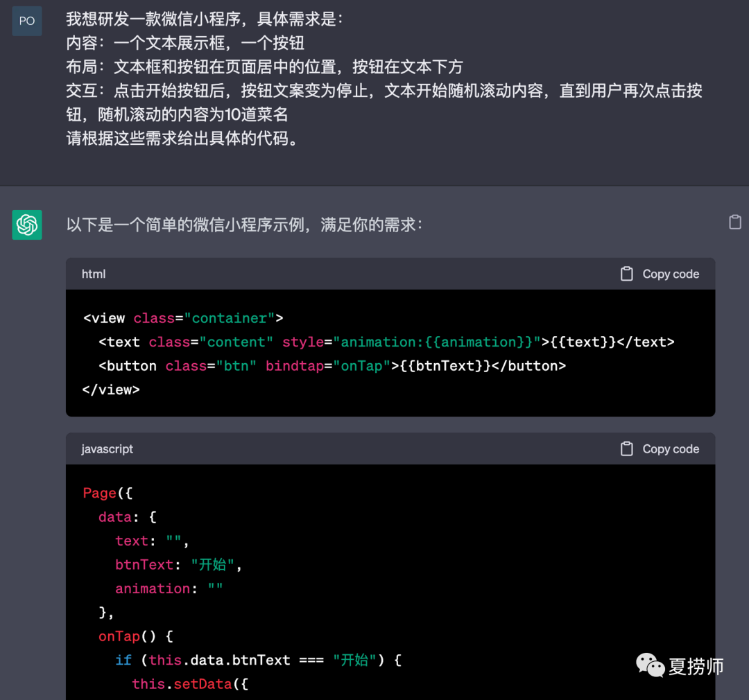Click the code line 'Page({'
Image resolution: width=749 pixels, height=700 pixels.
tap(107, 493)
